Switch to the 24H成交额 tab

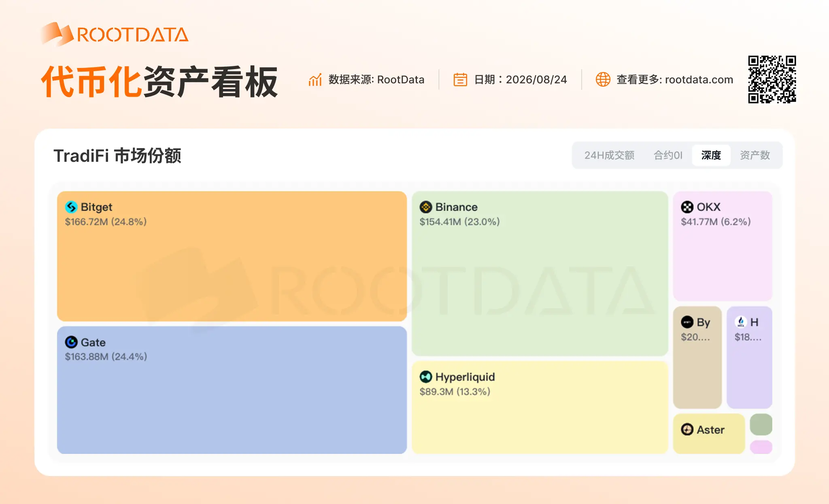(609, 155)
